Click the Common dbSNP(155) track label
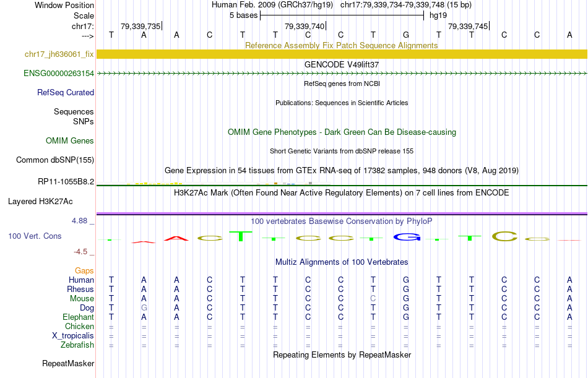 [x=55, y=160]
